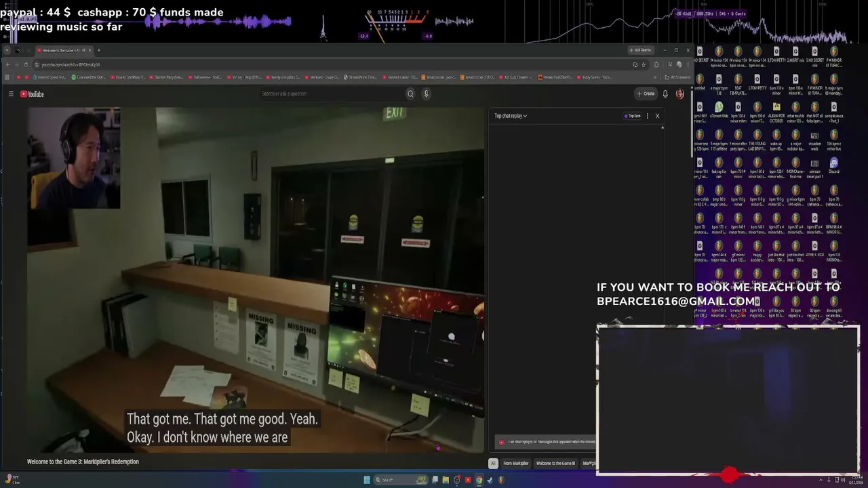
Task: Select the fast rap for rain project icon
Action: [x=719, y=167]
